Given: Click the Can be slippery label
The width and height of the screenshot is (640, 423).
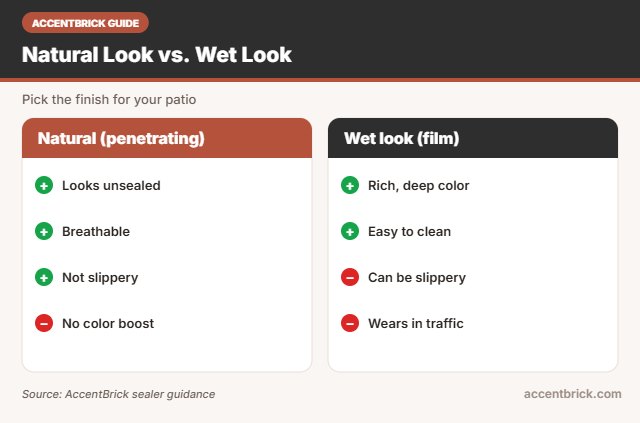Looking at the screenshot, I should pyautogui.click(x=417, y=278).
